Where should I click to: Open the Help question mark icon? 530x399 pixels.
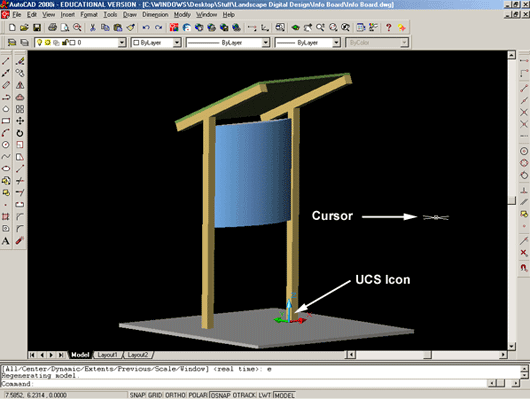(389, 27)
